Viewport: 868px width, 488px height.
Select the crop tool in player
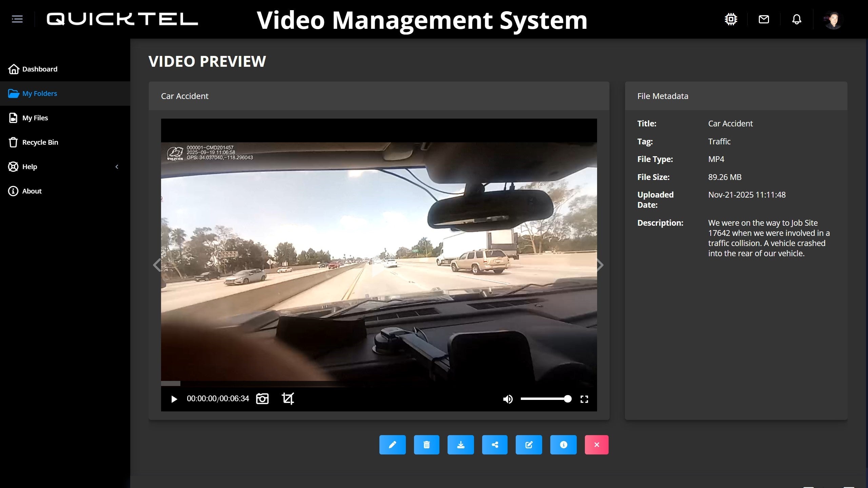pyautogui.click(x=288, y=399)
